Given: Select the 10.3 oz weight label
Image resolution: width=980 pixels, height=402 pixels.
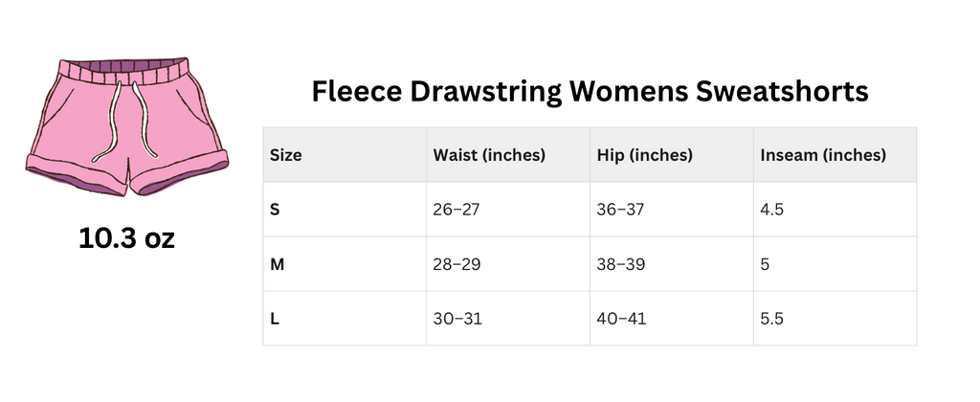Looking at the screenshot, I should (127, 238).
